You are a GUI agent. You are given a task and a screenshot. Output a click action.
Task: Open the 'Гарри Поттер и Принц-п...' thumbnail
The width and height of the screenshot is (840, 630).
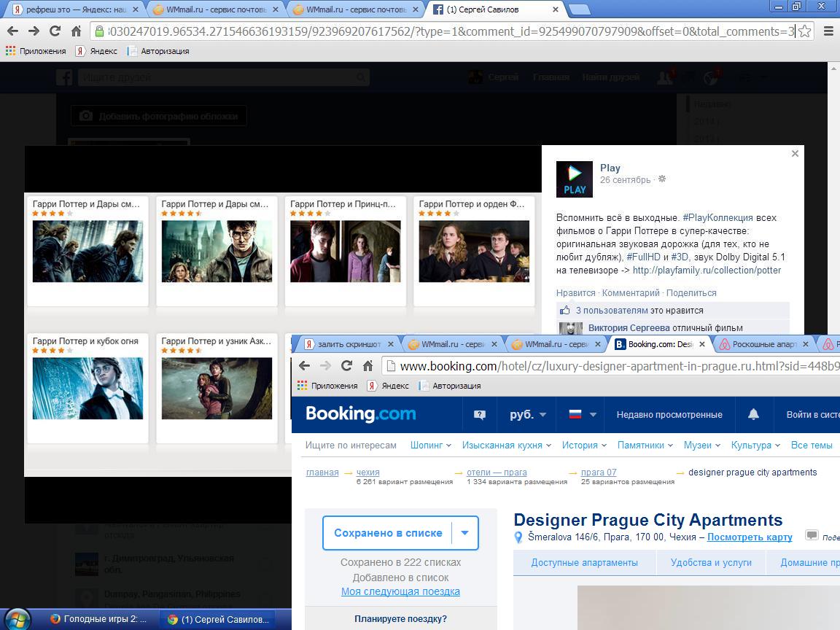point(346,252)
